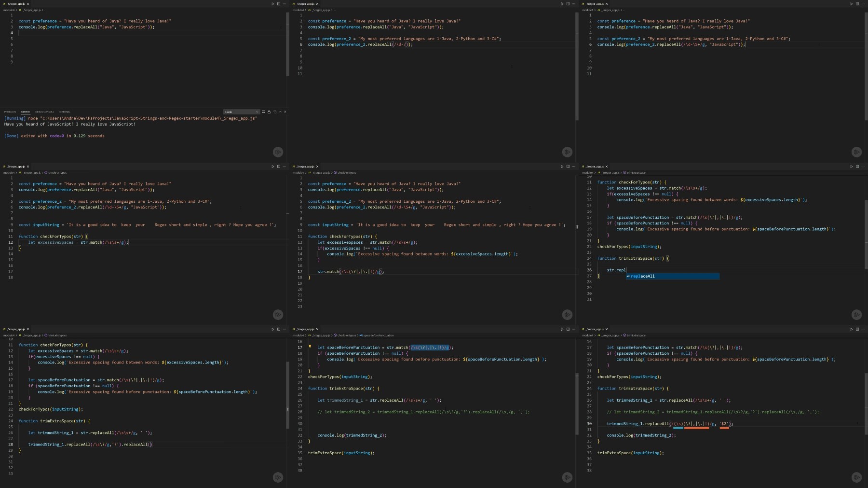This screenshot has width=868, height=488.
Task: Click the '[Done] exited with code=0' line
Action: click(x=54, y=136)
